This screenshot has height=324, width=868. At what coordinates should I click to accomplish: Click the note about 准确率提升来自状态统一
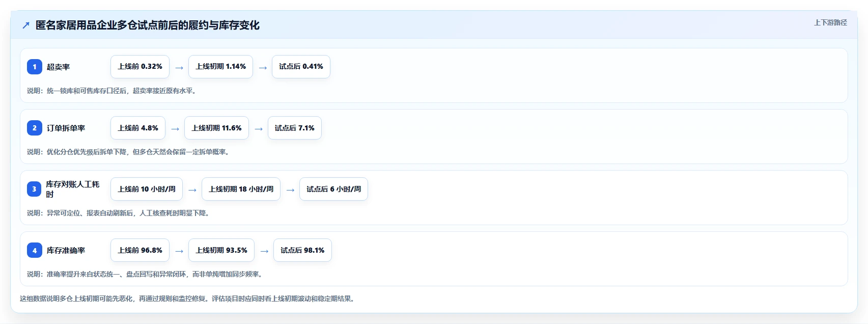click(145, 274)
